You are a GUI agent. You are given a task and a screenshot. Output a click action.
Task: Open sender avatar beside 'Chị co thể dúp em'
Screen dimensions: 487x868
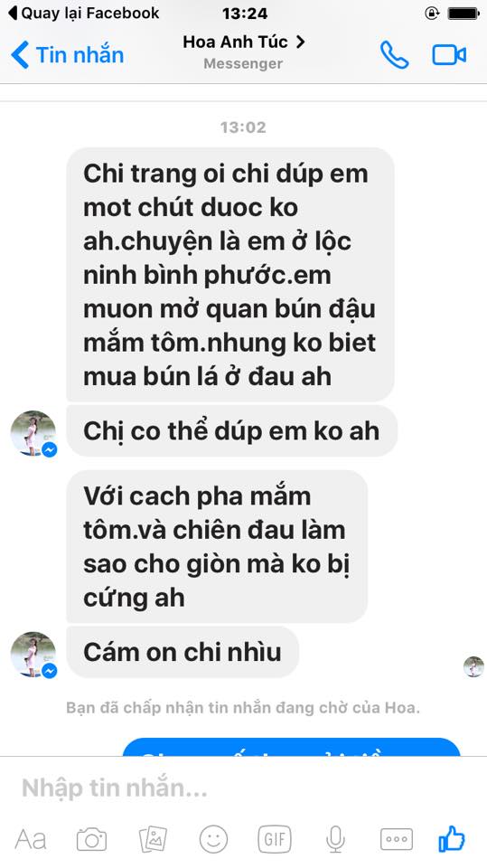33,433
